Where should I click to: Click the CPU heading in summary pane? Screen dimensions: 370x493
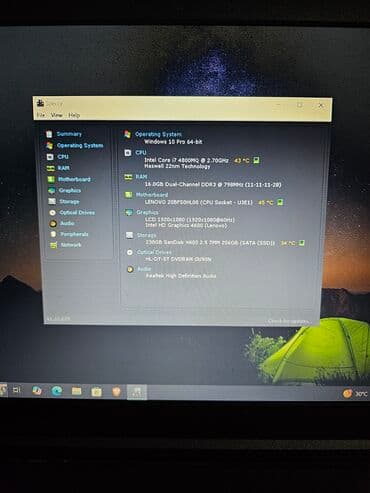(141, 152)
